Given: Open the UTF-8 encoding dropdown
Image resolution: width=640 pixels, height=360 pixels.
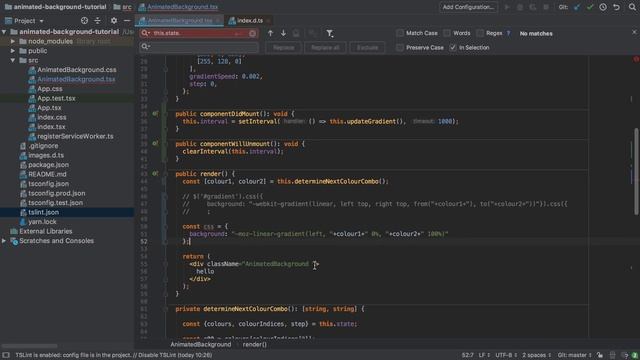Looking at the screenshot, I should (507, 355).
